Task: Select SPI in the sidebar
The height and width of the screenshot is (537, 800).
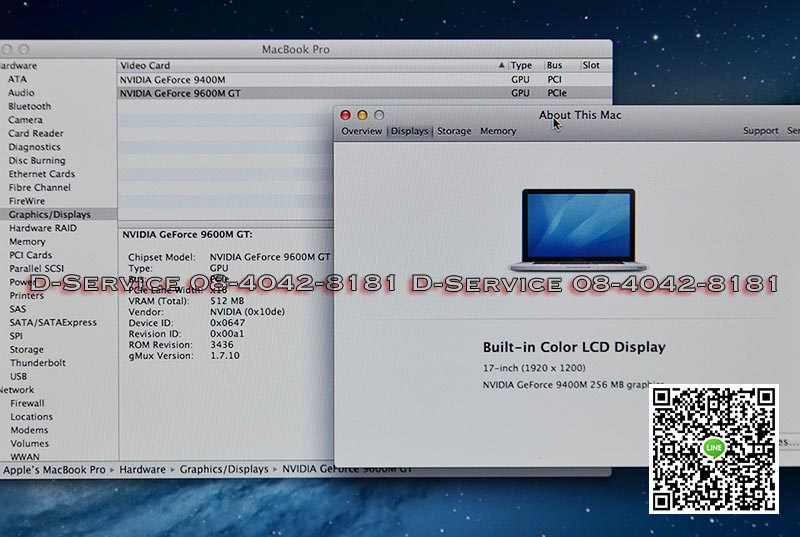Action: point(16,336)
